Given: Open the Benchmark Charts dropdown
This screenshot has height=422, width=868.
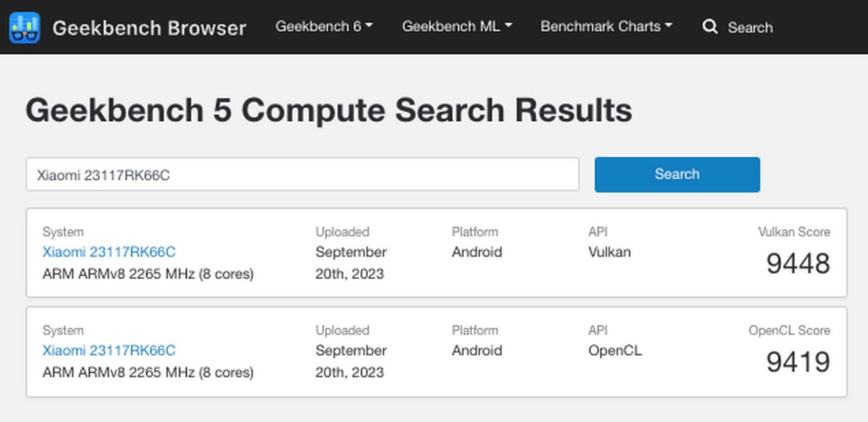Looking at the screenshot, I should point(606,26).
